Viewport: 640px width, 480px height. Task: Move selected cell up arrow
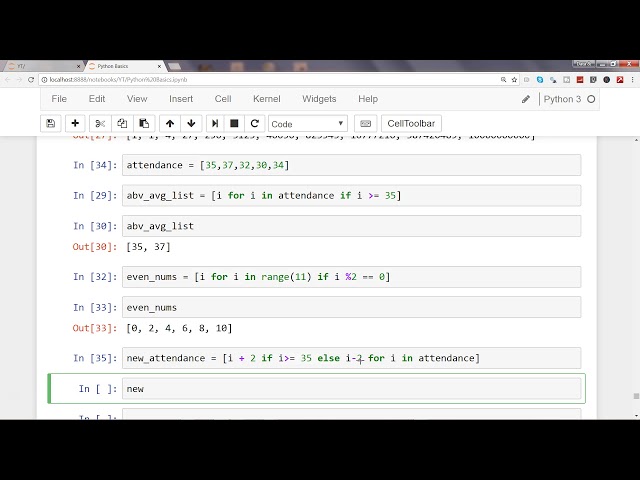(x=170, y=123)
